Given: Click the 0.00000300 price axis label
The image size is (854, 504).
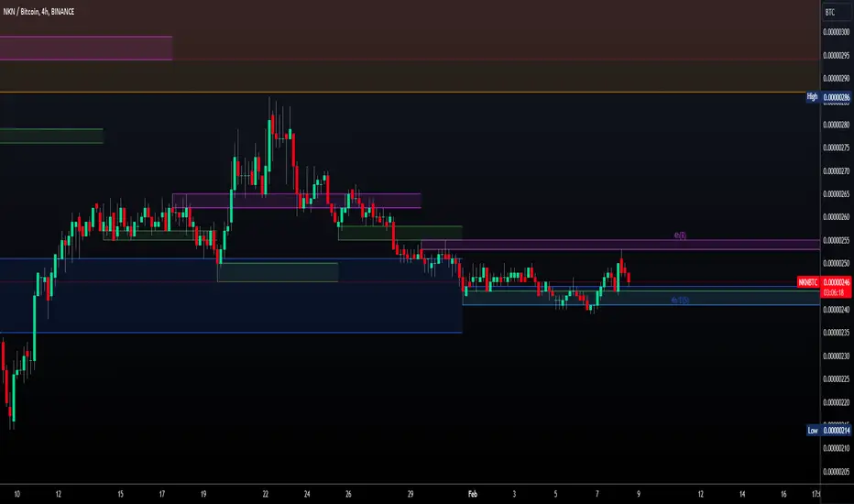Looking at the screenshot, I should 836,32.
